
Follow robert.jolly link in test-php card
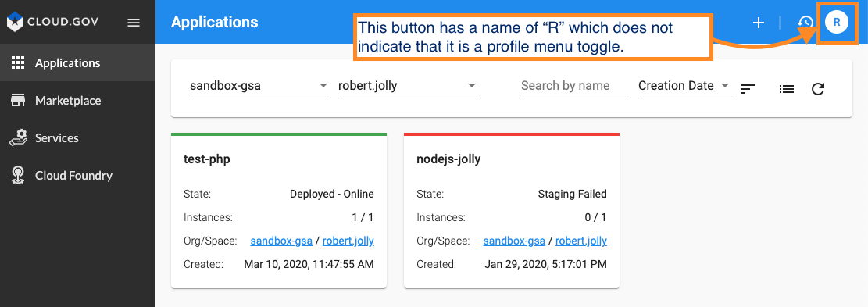[348, 241]
